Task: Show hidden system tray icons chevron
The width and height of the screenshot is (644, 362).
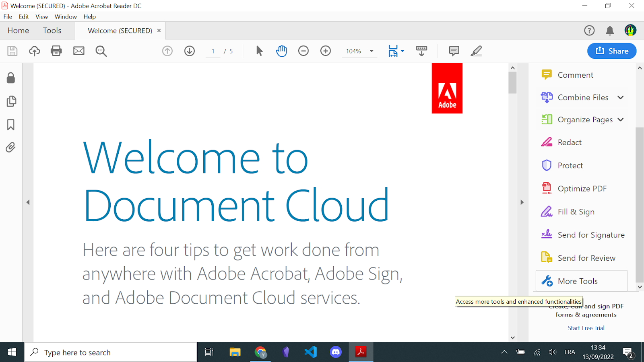Action: point(504,352)
